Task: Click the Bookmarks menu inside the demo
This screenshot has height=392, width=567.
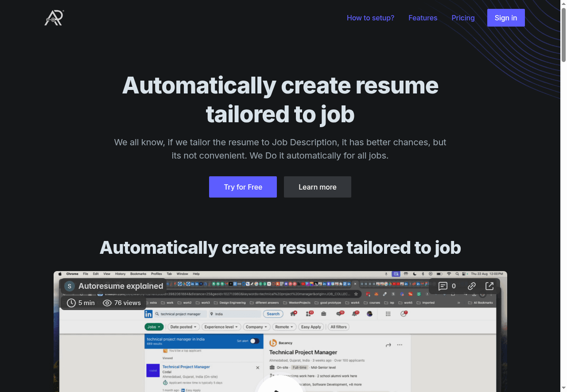Action: tap(138, 274)
